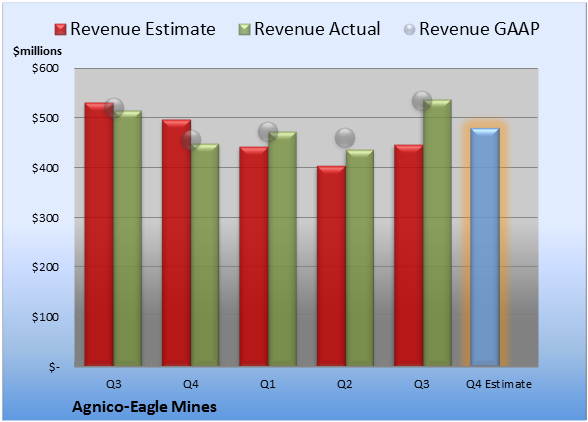This screenshot has height=422, width=588.
Task: Click the '$millions' axis unit label
Action: coord(38,51)
